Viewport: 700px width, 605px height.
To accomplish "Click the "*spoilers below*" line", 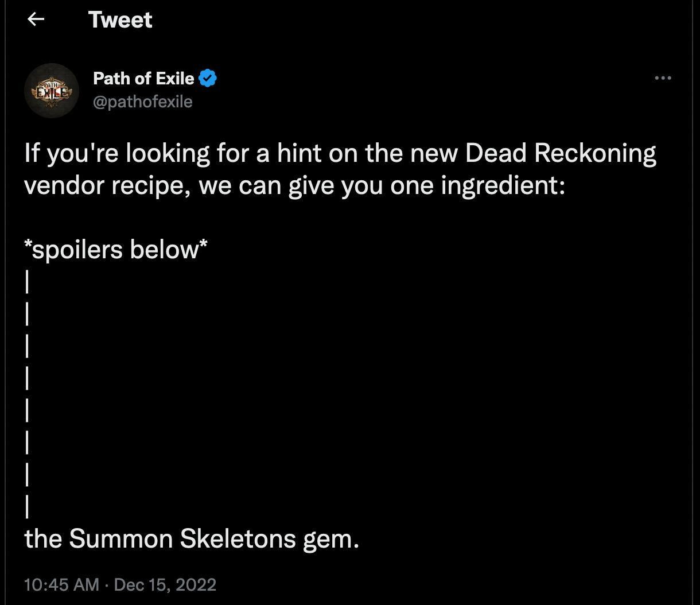I will point(116,250).
